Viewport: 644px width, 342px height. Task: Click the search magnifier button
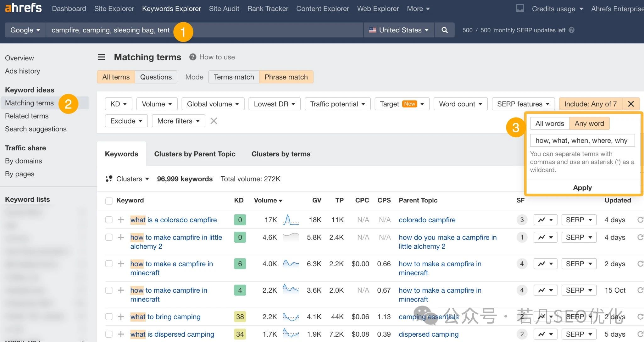click(x=444, y=30)
